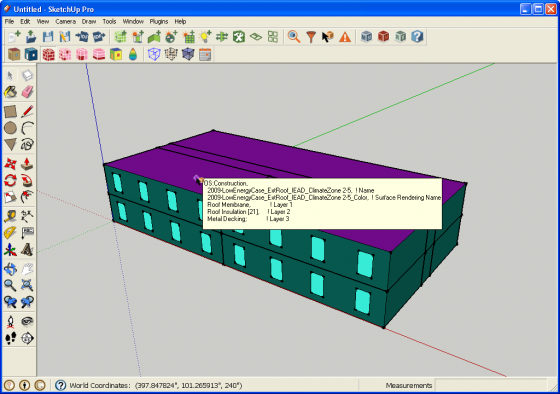The image size is (560, 394).
Task: Select the Move tool
Action: 10,164
